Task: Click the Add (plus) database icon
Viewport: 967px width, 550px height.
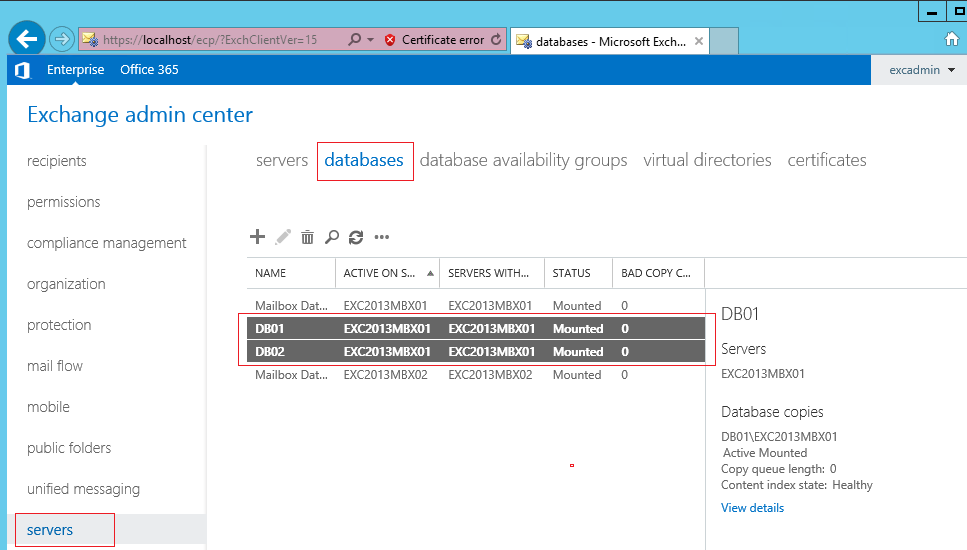Action: point(257,237)
